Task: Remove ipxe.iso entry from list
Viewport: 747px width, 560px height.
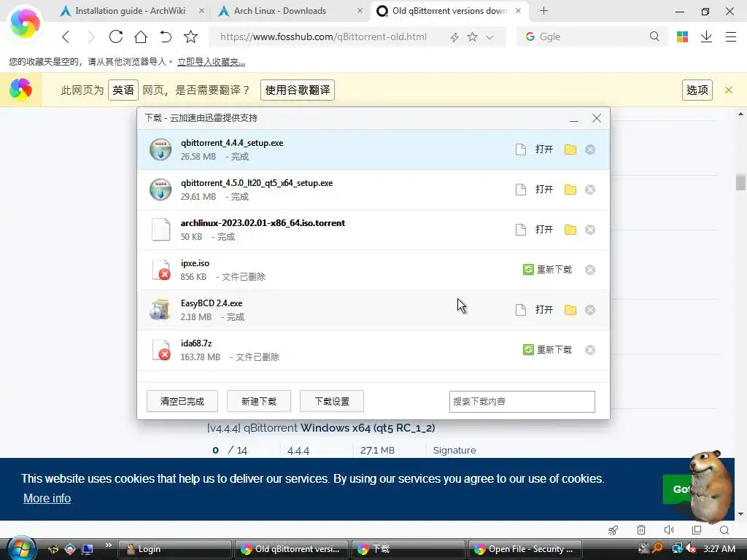Action: coord(589,270)
